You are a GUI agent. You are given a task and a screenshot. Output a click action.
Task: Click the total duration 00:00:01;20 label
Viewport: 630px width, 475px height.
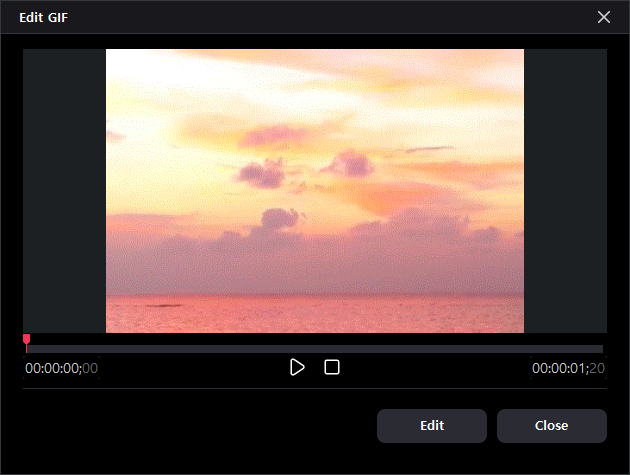coord(568,368)
